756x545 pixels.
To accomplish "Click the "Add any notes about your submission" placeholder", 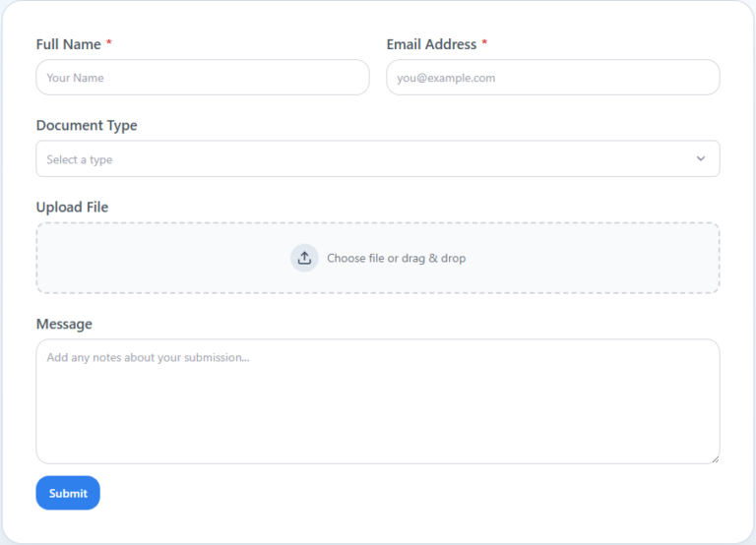I will pyautogui.click(x=148, y=357).
